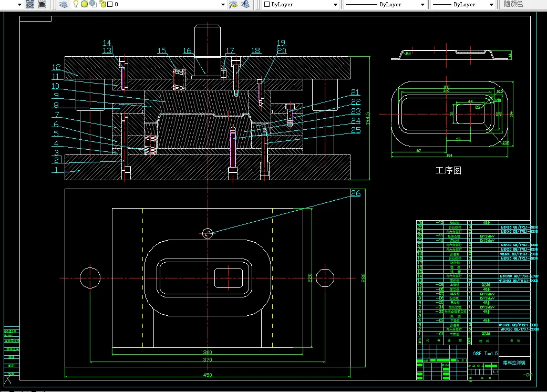Screen dimensions: 547x392
Task: Open the ByLayer linetype dropdown
Action: (422, 4)
